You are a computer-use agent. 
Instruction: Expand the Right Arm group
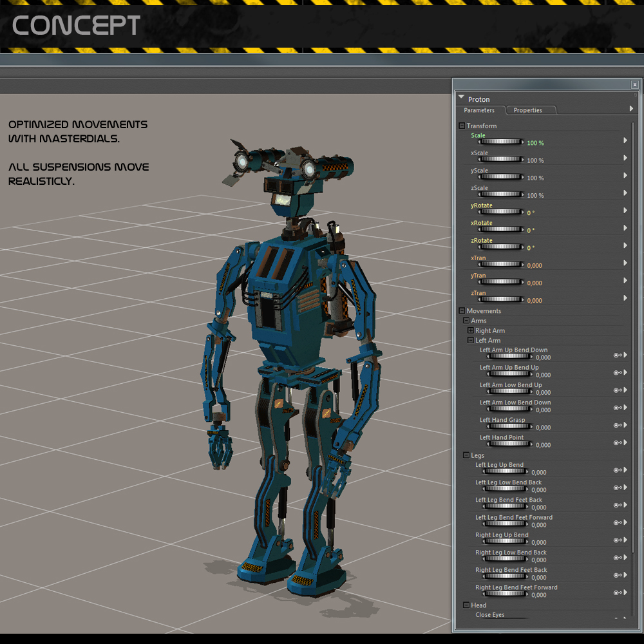click(471, 330)
